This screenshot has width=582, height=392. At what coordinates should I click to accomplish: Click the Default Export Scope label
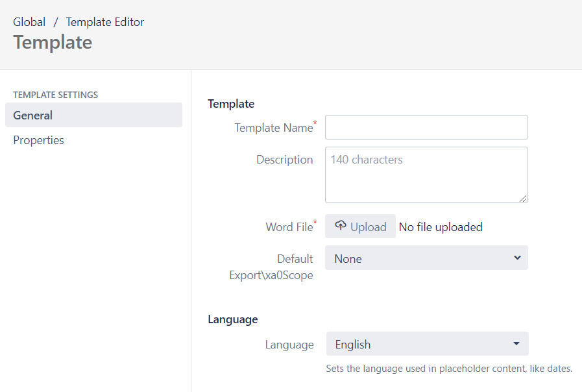coord(273,267)
